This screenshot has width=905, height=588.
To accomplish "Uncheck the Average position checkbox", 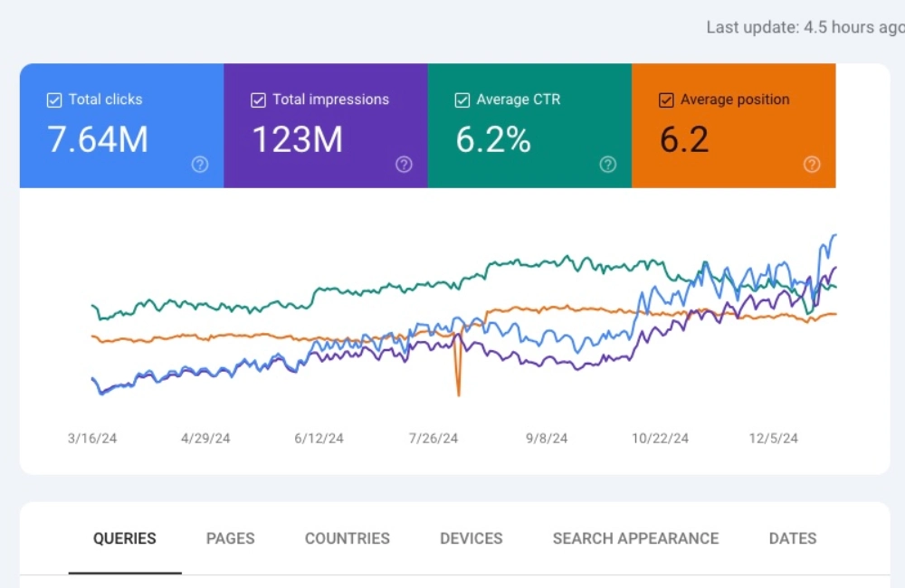I will tap(666, 100).
